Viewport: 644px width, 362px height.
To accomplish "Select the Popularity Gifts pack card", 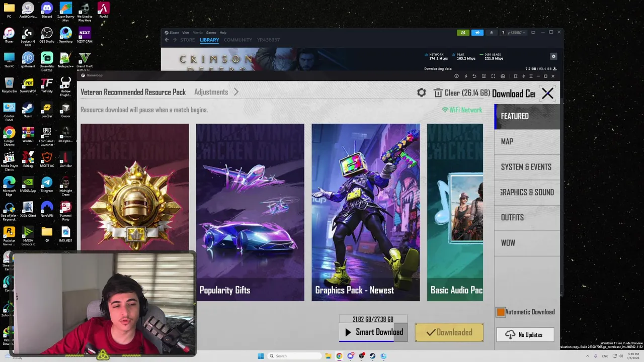I will [250, 212].
